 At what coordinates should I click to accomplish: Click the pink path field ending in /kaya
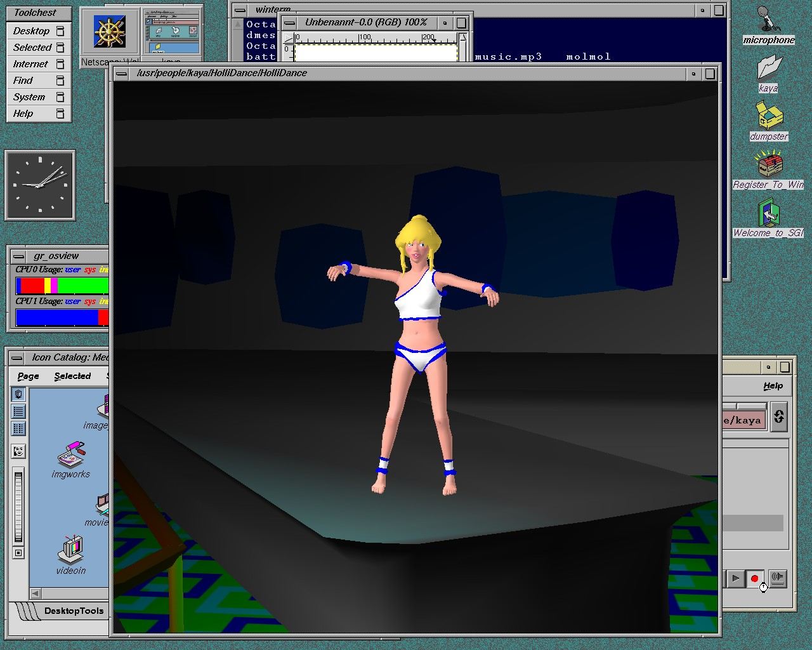[743, 420]
